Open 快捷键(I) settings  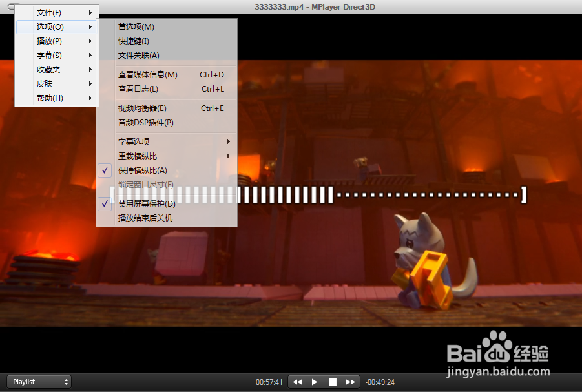[166, 41]
